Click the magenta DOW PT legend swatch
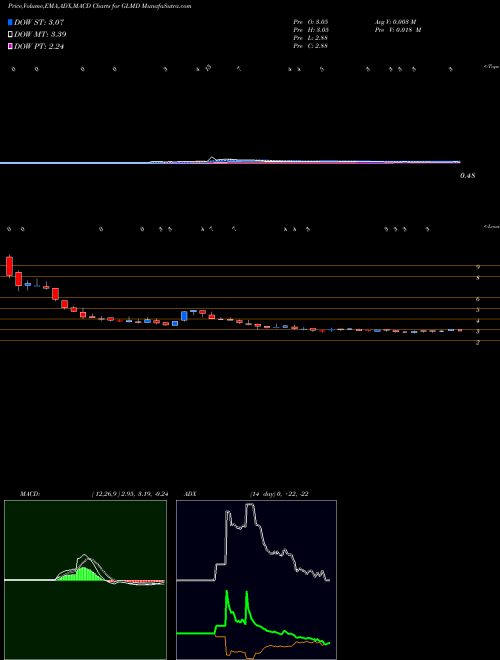The width and height of the screenshot is (500, 660). 10,47
